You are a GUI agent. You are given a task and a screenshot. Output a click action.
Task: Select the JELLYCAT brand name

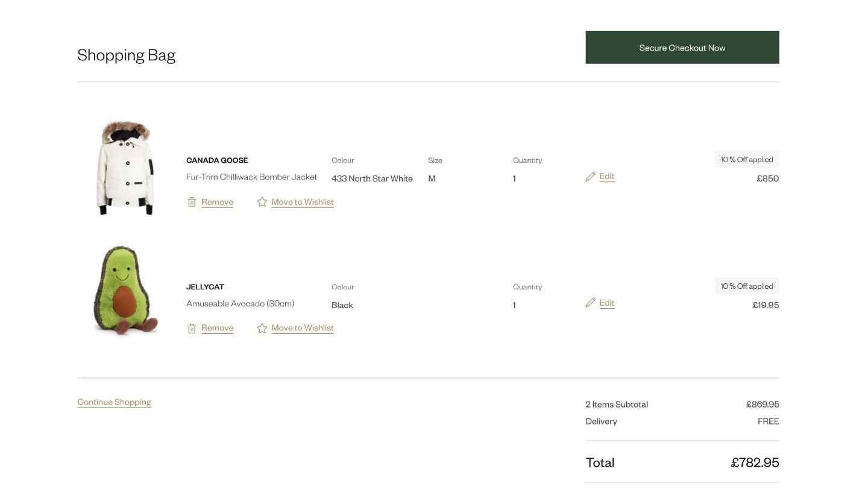click(x=205, y=287)
